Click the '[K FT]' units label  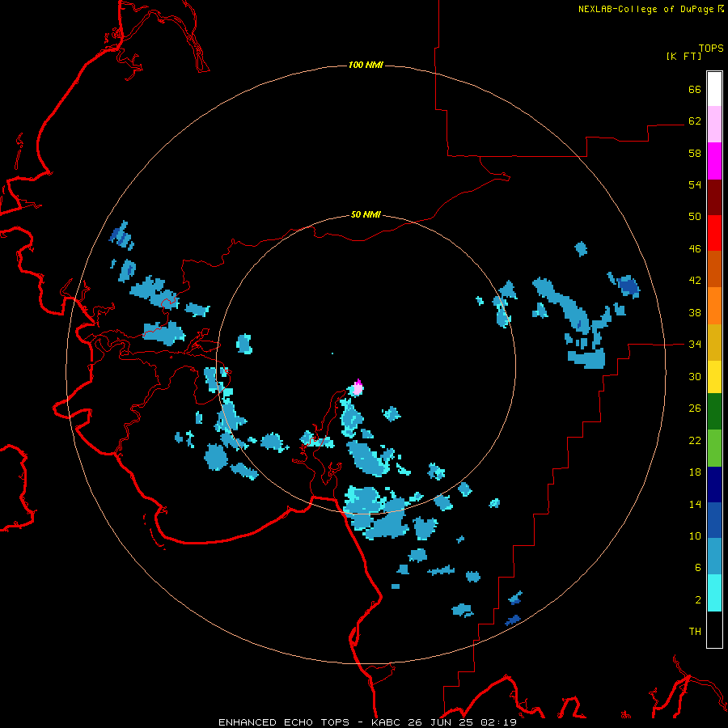click(684, 56)
